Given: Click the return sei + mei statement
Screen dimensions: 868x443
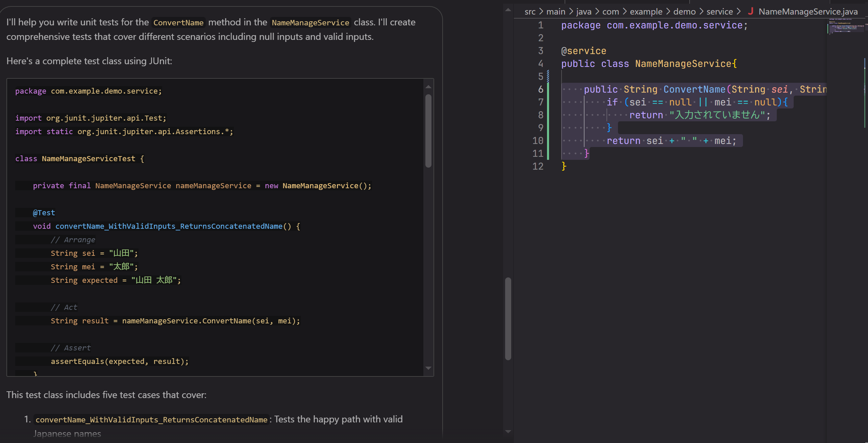Looking at the screenshot, I should (x=671, y=141).
